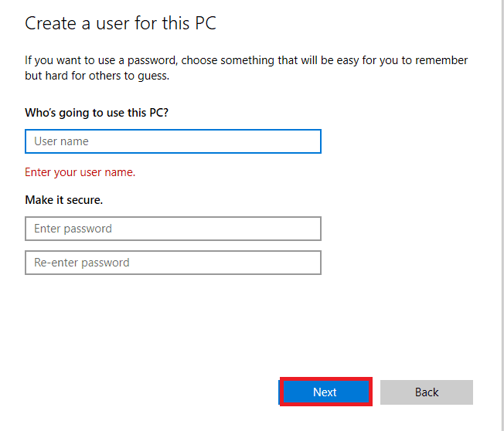
Task: Go back to the previous page
Action: pos(427,392)
